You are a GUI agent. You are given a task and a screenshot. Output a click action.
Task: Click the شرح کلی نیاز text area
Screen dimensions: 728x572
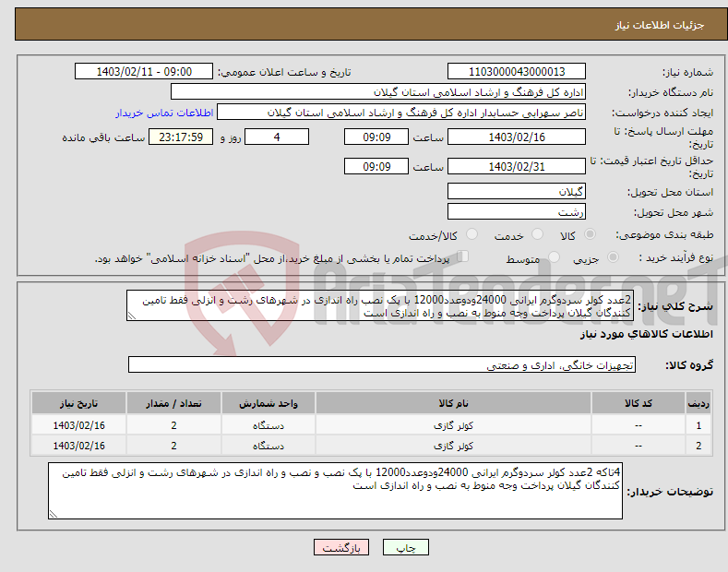(x=380, y=305)
